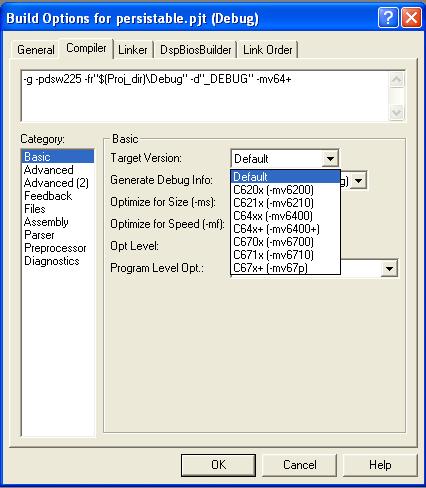Choose C620x (-mv6200) target
This screenshot has width=426, height=488.
285,190
